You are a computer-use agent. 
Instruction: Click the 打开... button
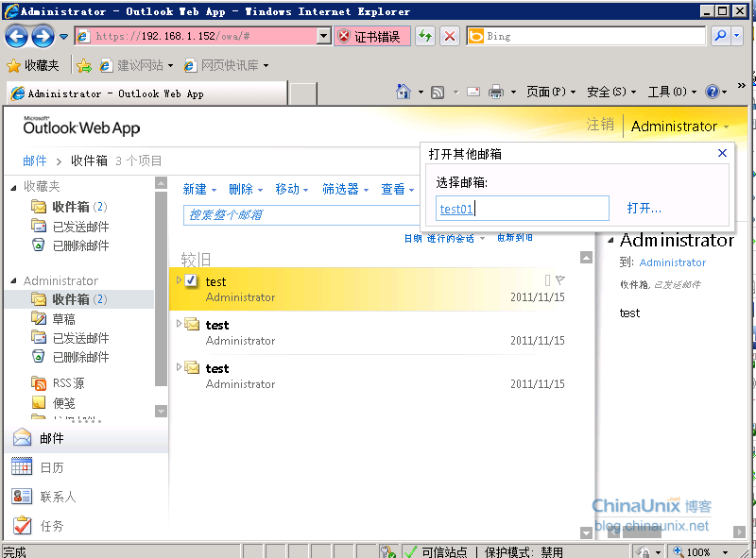click(x=644, y=208)
